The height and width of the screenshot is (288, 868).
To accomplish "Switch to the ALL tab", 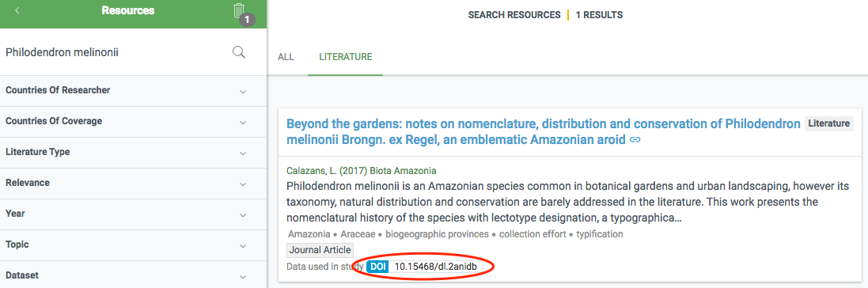I will [286, 57].
